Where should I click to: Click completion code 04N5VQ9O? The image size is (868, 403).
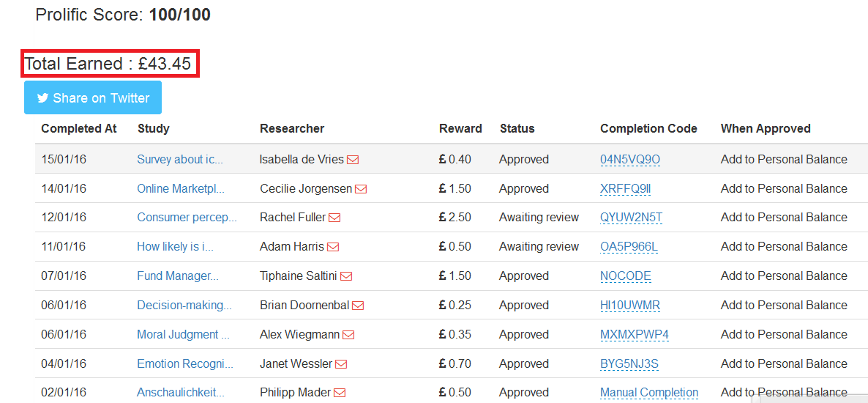pos(630,160)
